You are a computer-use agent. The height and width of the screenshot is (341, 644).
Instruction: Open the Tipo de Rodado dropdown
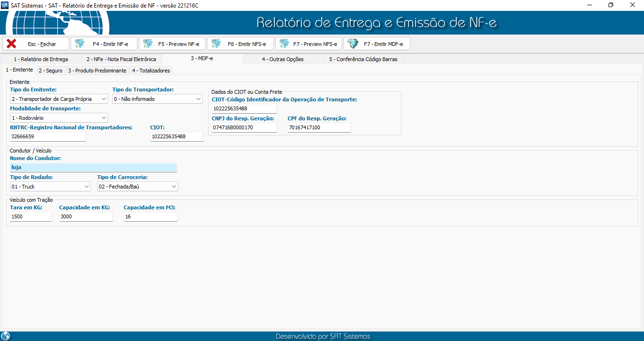tap(86, 187)
